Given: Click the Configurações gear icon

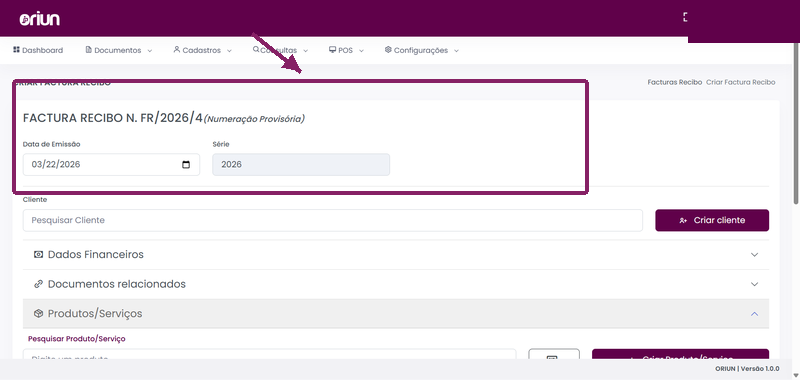Looking at the screenshot, I should [x=388, y=49].
